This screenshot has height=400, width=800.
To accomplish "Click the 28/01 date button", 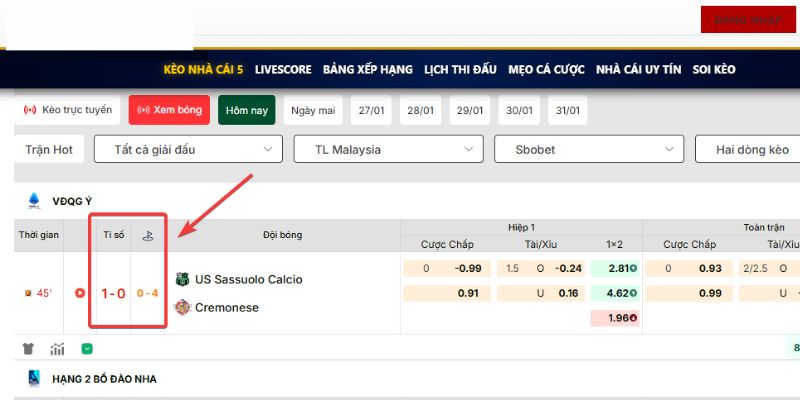I will click(420, 110).
